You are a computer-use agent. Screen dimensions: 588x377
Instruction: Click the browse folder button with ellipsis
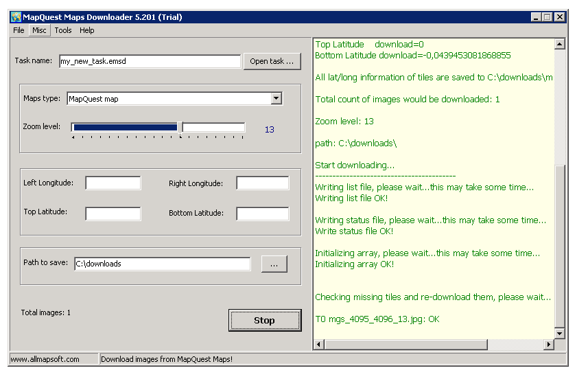pyautogui.click(x=274, y=264)
